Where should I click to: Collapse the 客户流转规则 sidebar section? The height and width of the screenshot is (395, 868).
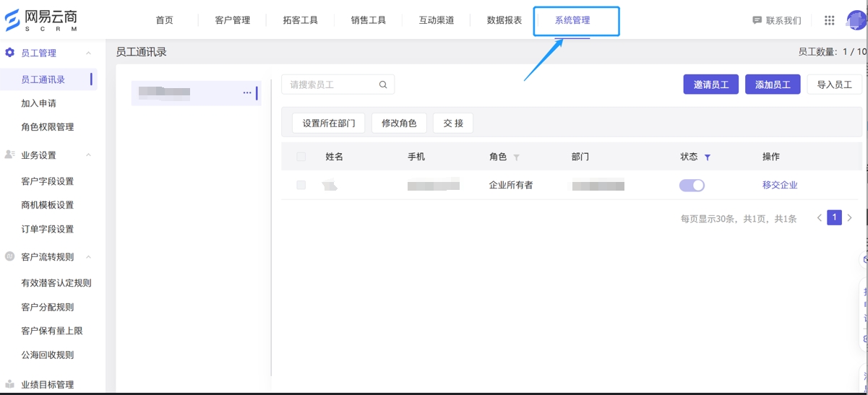pos(88,257)
